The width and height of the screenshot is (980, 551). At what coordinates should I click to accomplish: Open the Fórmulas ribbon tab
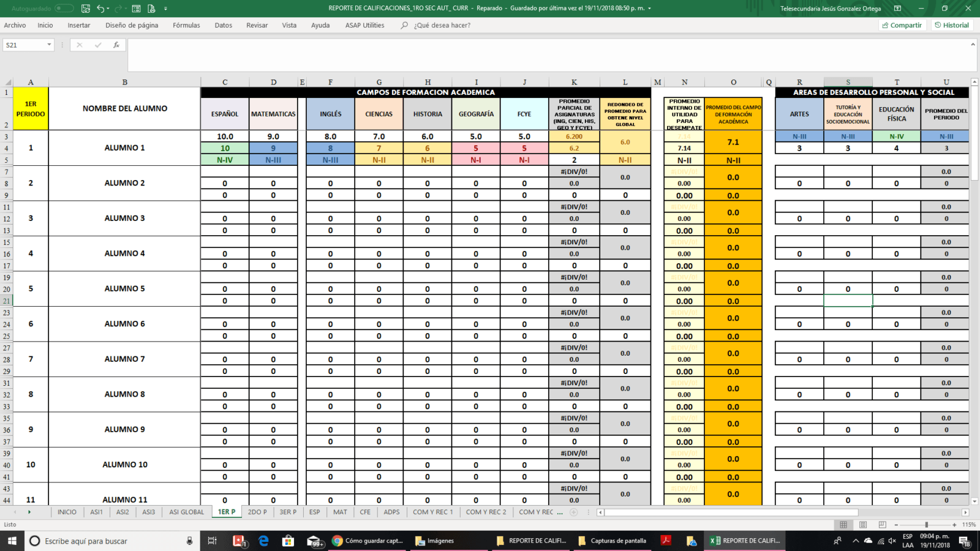pyautogui.click(x=186, y=25)
